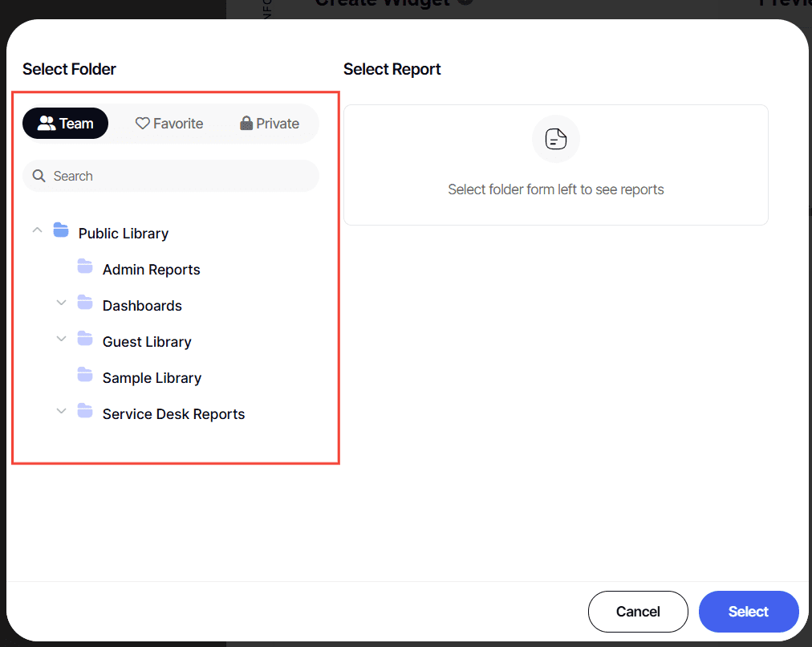
Task: Select the Admin Reports folder name
Action: pyautogui.click(x=151, y=270)
